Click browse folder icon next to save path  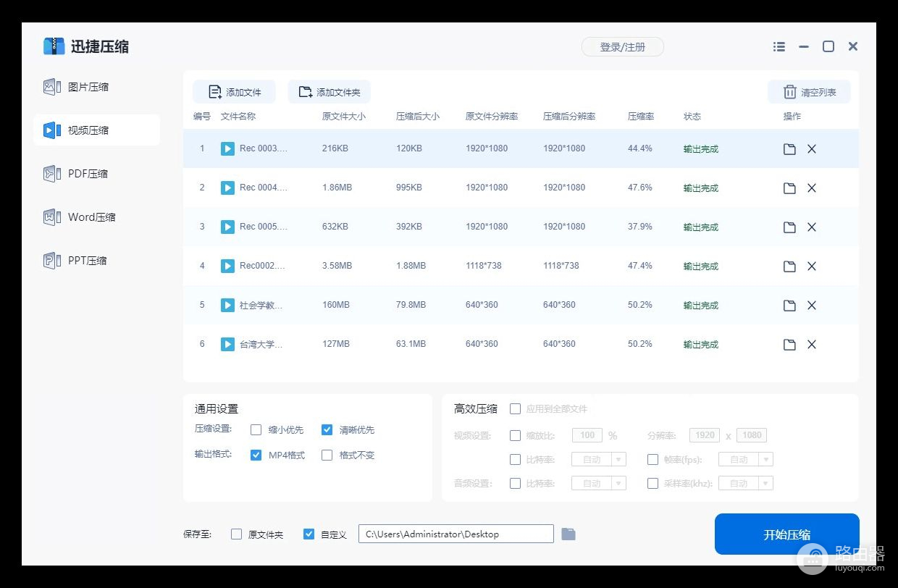pos(568,534)
